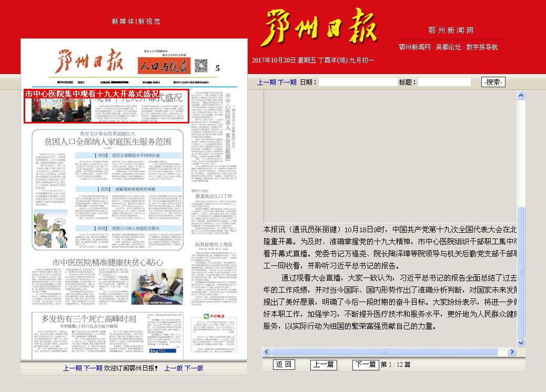Viewport: 546px width, 392px height.
Task: Open 下一版 next page link at bottom
Action: point(194,368)
